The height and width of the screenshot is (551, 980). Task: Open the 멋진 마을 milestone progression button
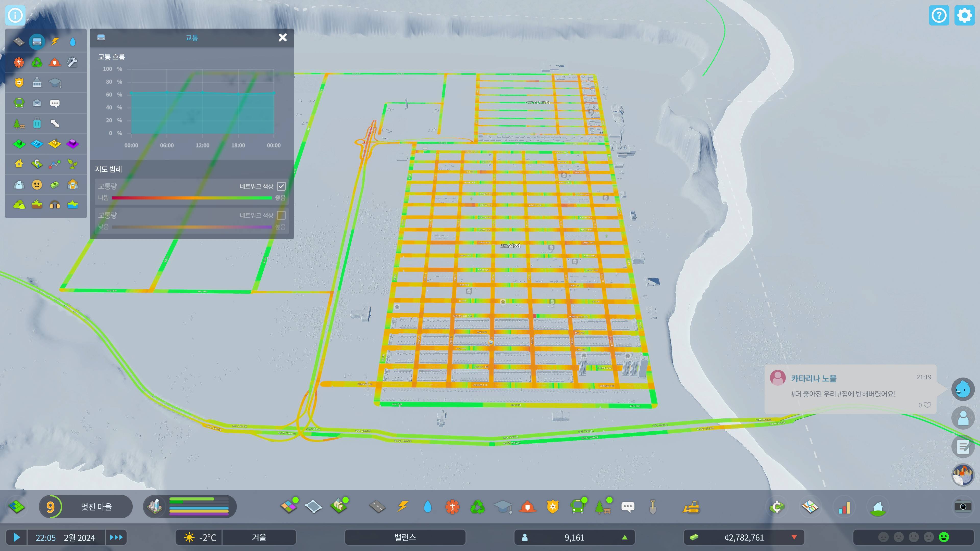click(x=86, y=507)
